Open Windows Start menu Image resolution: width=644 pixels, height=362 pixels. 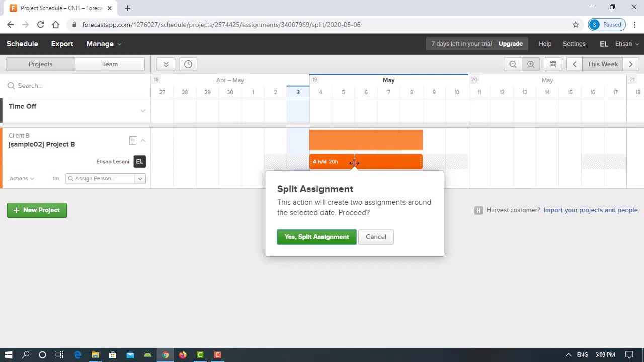coord(9,355)
